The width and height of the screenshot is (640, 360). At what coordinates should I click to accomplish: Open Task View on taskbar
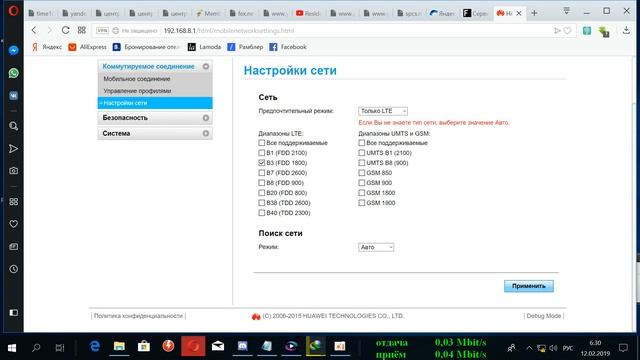click(60, 348)
